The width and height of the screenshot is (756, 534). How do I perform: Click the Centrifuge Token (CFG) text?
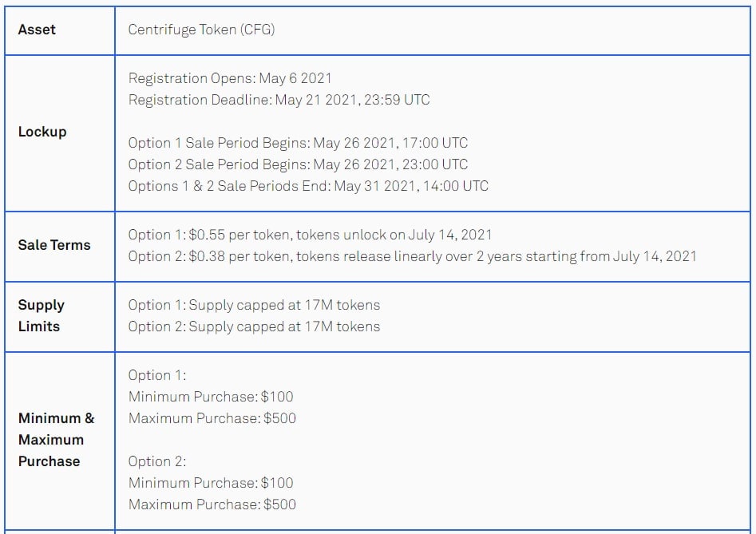point(201,30)
